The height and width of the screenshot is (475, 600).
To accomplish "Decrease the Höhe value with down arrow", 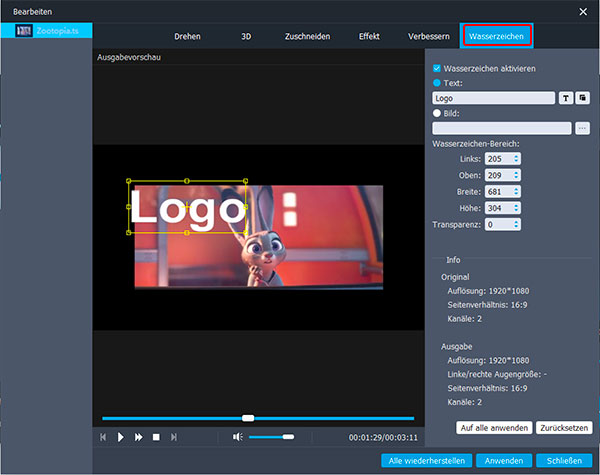I will [516, 211].
